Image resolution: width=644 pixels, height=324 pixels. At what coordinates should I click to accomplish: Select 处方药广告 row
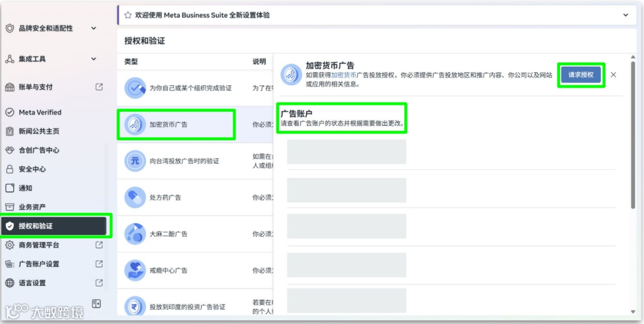195,198
